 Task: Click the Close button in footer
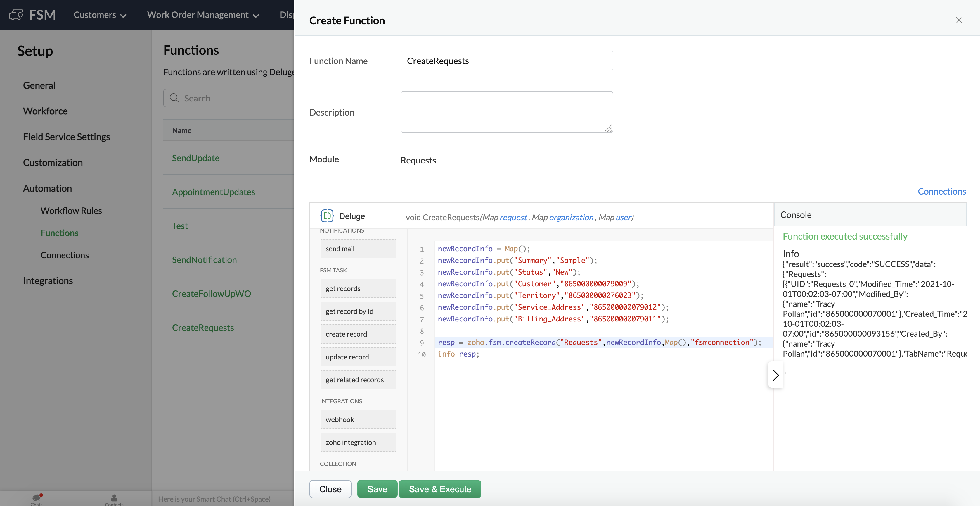click(330, 489)
